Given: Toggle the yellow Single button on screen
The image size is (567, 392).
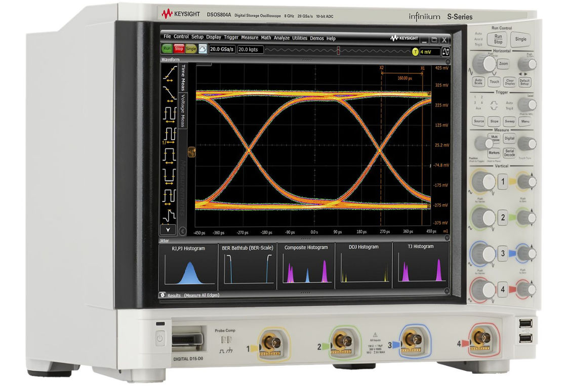Looking at the screenshot, I should [x=190, y=49].
